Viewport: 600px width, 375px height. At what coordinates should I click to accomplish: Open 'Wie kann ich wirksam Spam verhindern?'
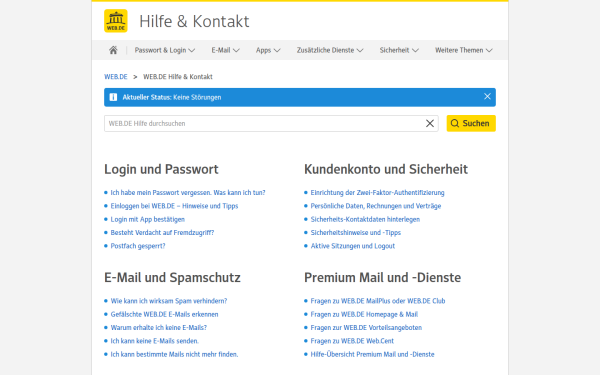169,301
